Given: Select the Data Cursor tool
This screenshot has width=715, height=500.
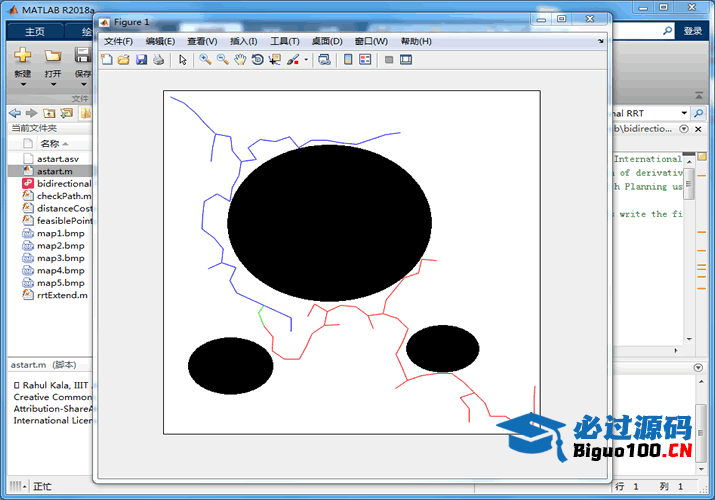Looking at the screenshot, I should pos(275,60).
